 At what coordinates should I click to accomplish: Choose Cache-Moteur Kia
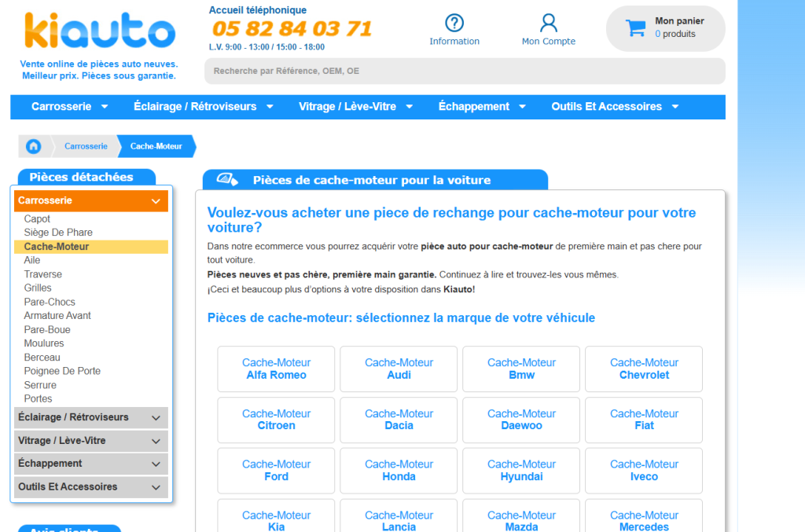(276, 515)
